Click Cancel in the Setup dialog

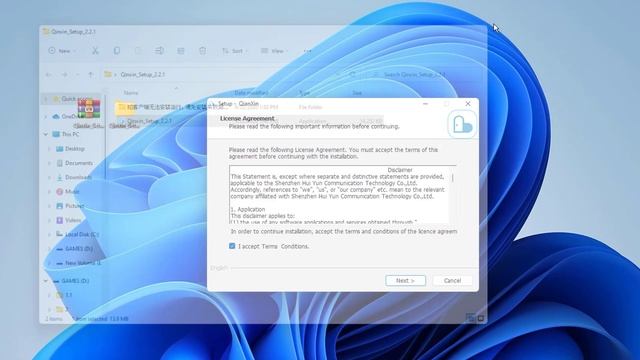pyautogui.click(x=452, y=280)
